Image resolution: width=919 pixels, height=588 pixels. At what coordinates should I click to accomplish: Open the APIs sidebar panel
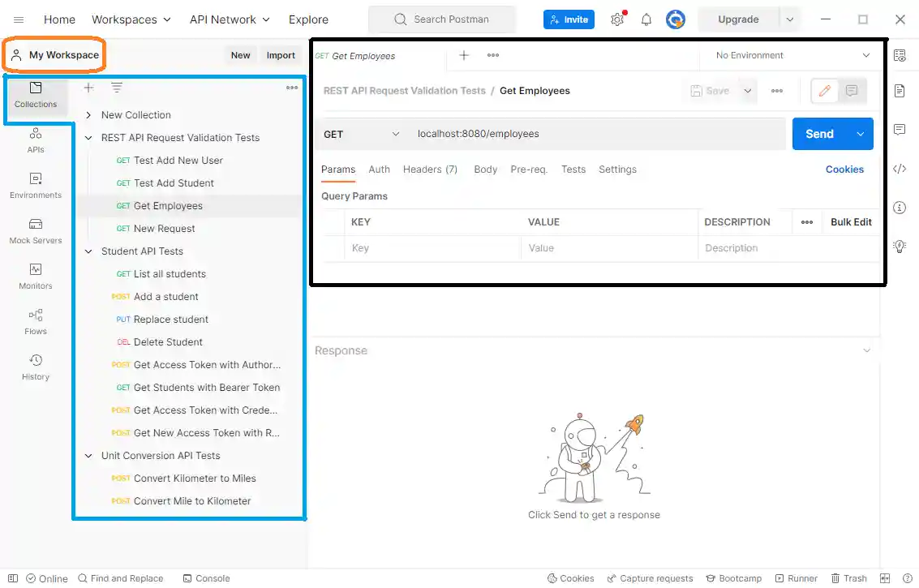(x=36, y=139)
